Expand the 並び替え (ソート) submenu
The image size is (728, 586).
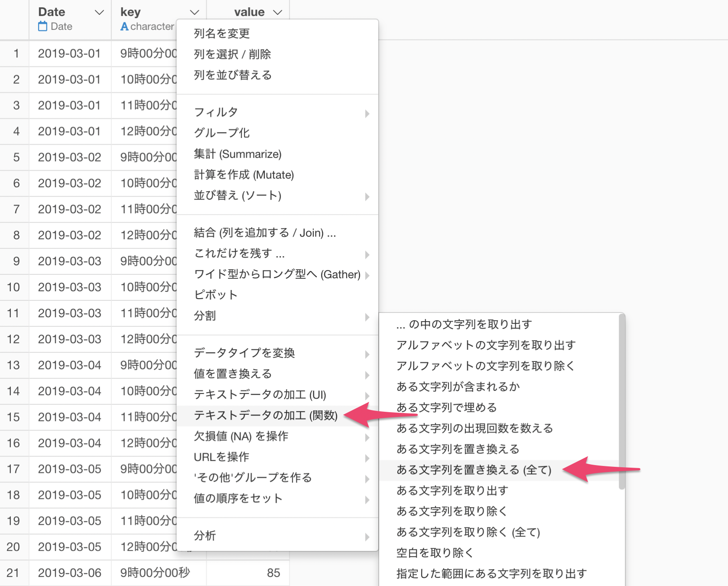tap(277, 195)
